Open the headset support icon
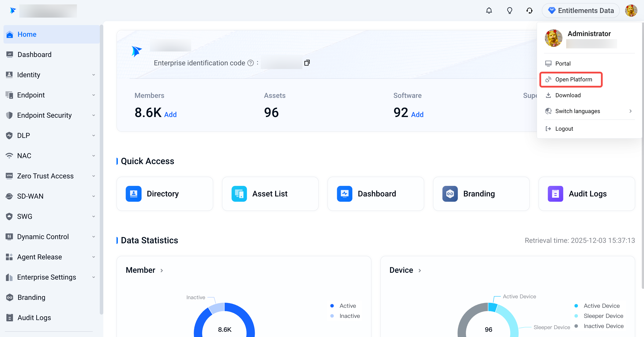Viewport: 644px width, 337px height. (529, 11)
